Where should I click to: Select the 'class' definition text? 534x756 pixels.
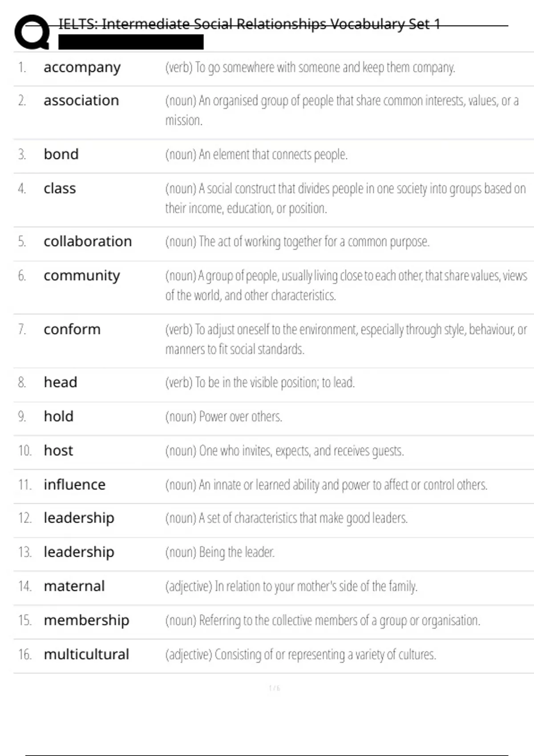(345, 198)
